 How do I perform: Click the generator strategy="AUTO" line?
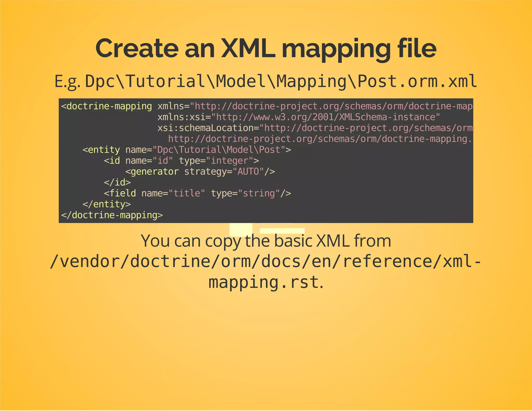point(200,172)
